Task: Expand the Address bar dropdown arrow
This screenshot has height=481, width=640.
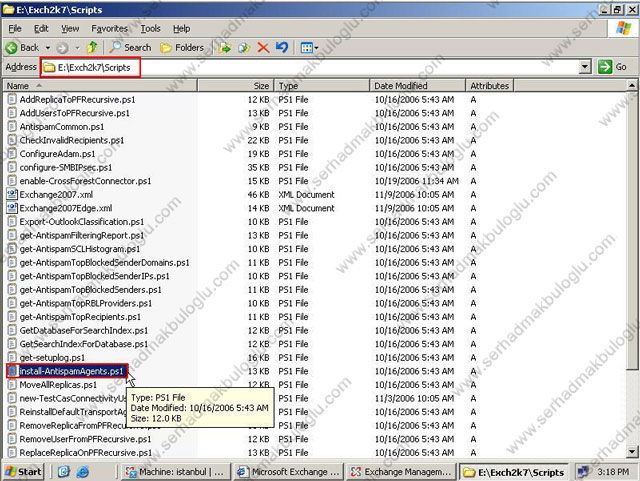Action: 585,67
